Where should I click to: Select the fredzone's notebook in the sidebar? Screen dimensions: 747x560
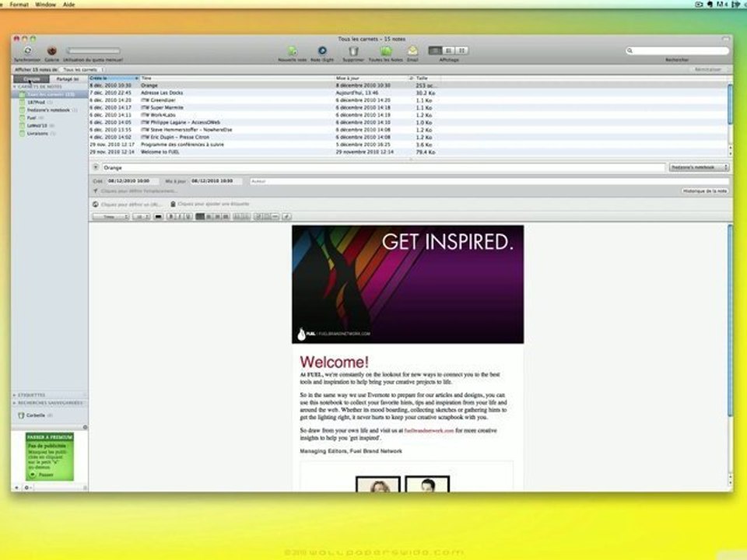(x=48, y=110)
